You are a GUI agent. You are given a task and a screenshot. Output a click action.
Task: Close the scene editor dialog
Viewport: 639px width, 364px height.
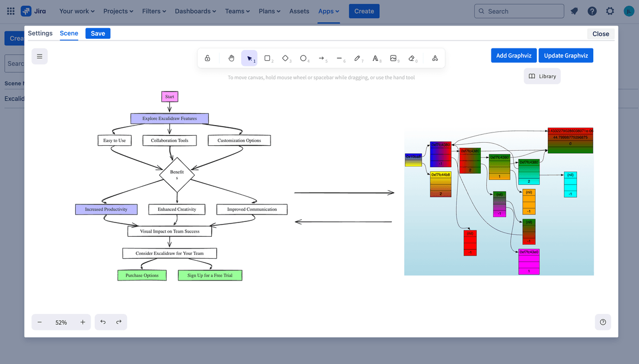pyautogui.click(x=601, y=34)
